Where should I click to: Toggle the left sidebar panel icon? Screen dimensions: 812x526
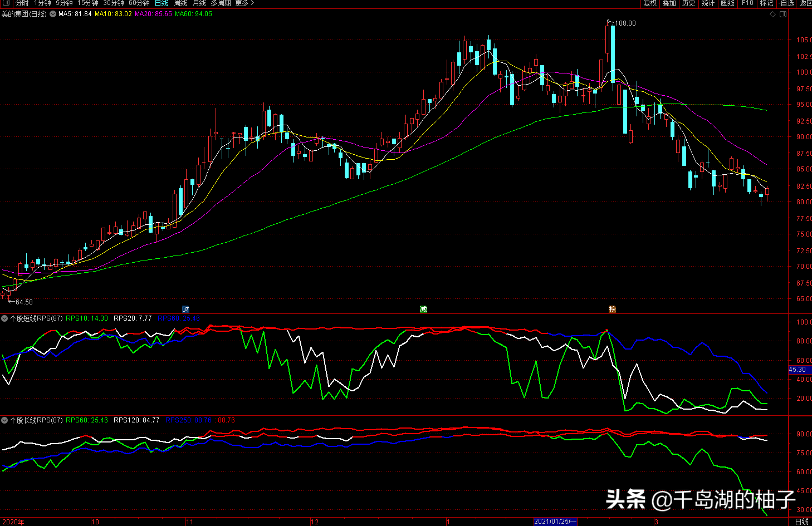(6, 3)
